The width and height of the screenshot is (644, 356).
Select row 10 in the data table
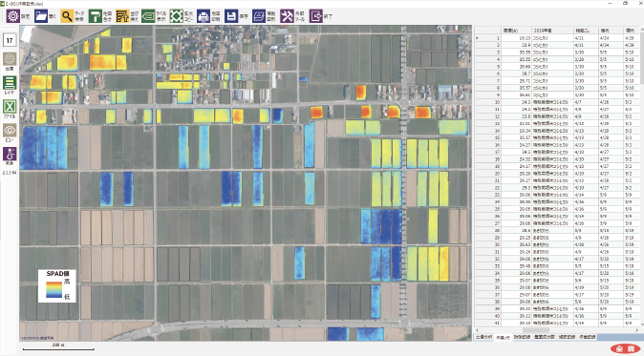pos(556,102)
